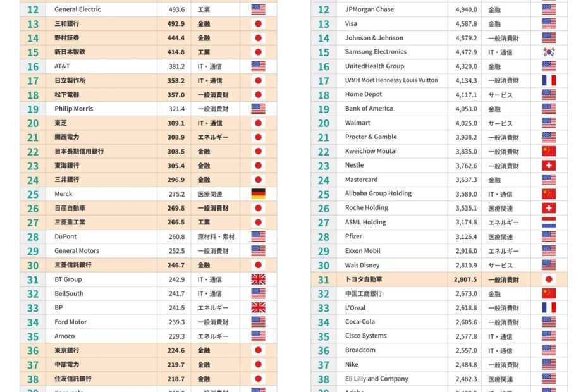
Task: Click the 松下電器 company name
Action: [x=67, y=95]
